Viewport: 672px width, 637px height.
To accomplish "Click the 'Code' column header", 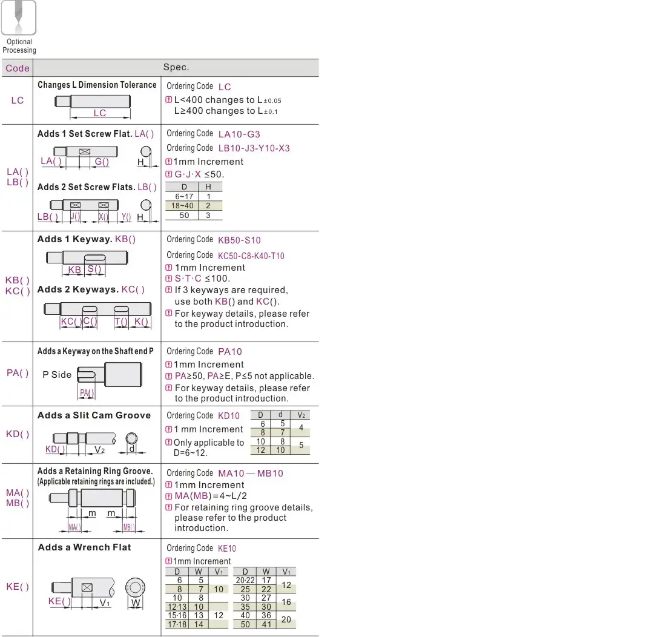I will coord(18,68).
